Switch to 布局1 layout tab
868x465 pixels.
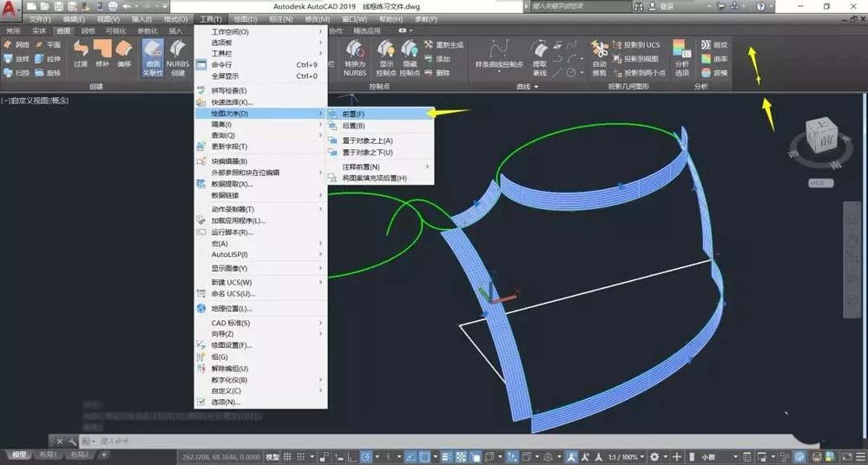coord(48,455)
